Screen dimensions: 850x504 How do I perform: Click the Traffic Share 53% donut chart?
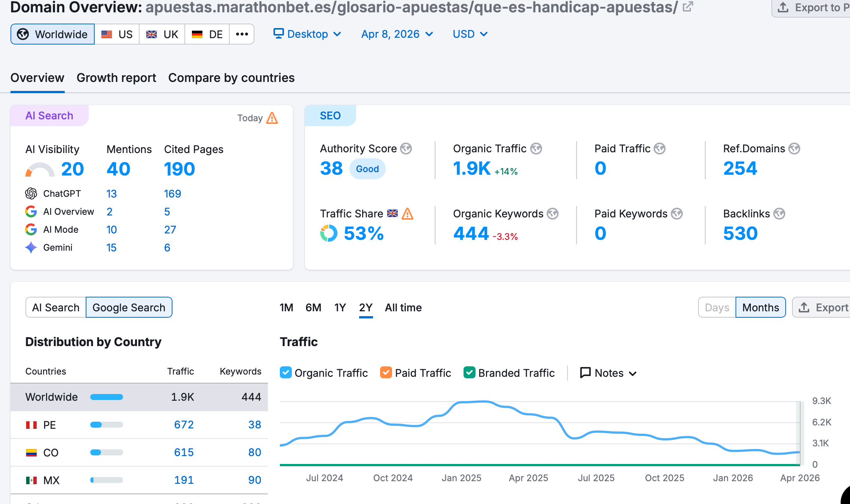[x=329, y=233]
